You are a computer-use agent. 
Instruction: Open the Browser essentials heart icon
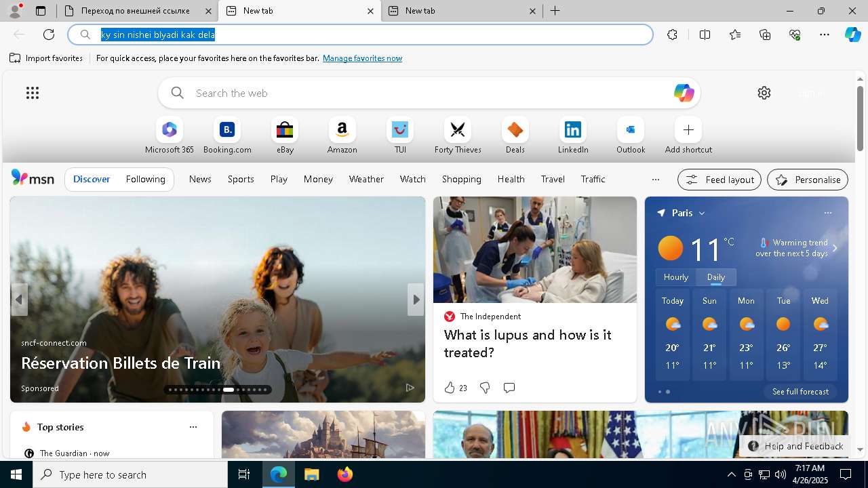(x=795, y=35)
